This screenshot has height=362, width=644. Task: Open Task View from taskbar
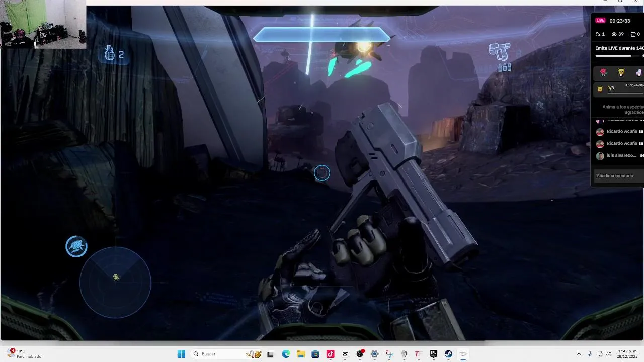pos(270,354)
